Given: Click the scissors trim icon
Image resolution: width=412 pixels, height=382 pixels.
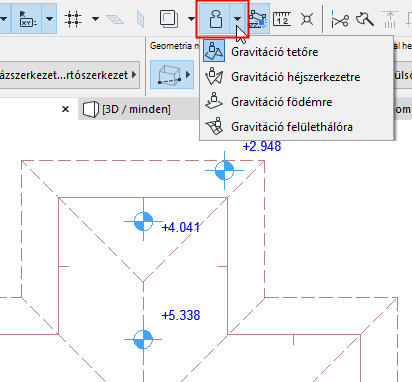Looking at the screenshot, I should click(x=340, y=19).
